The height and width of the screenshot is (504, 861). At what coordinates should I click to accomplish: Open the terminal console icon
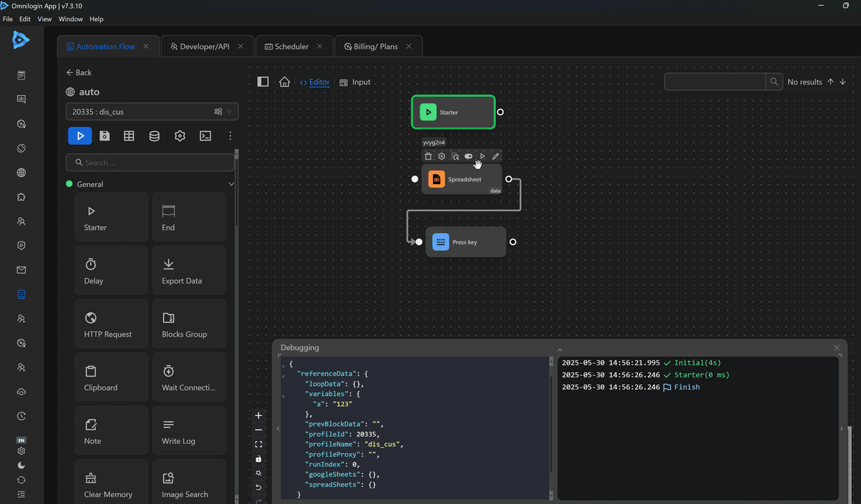(205, 136)
